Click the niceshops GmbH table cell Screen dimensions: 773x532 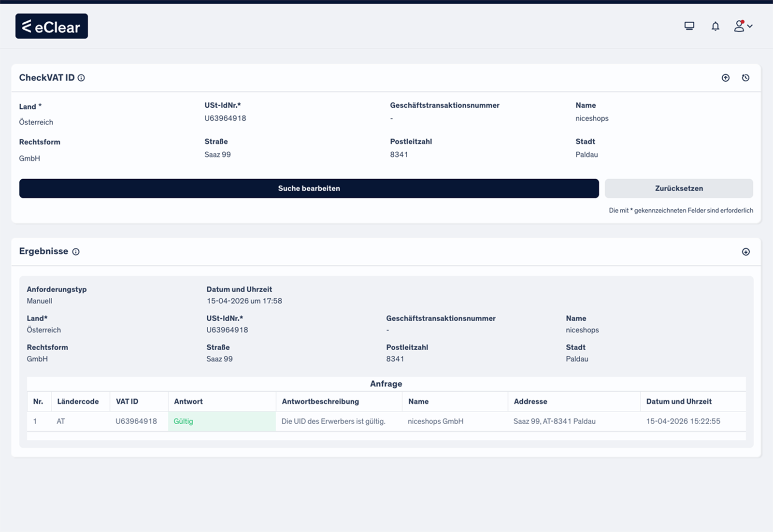[435, 421]
